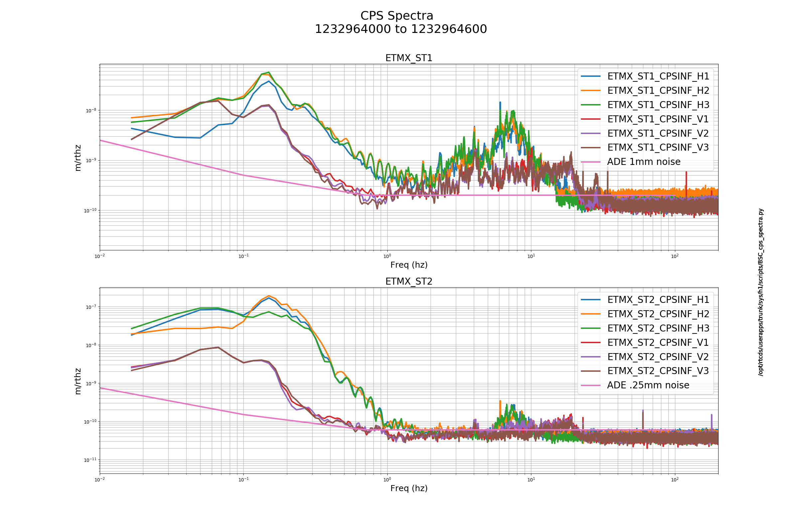Click the 10¹ frequency tick label on the ETMX_ST2 plot
The image size is (798, 532).
point(531,480)
